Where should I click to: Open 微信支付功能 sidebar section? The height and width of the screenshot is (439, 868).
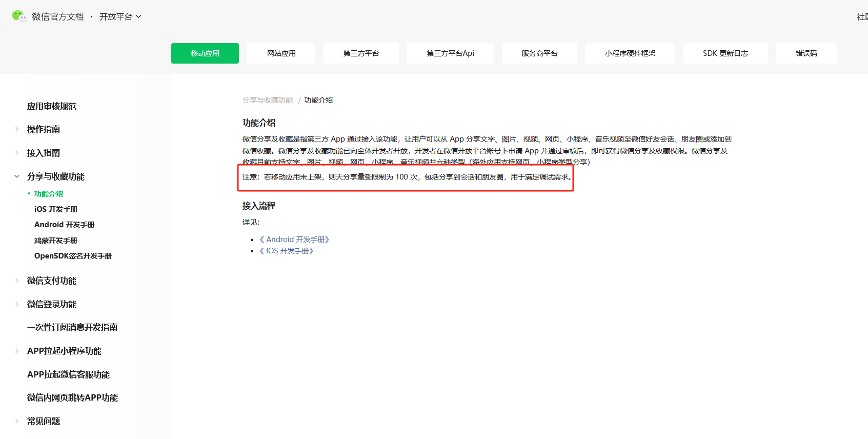point(52,281)
